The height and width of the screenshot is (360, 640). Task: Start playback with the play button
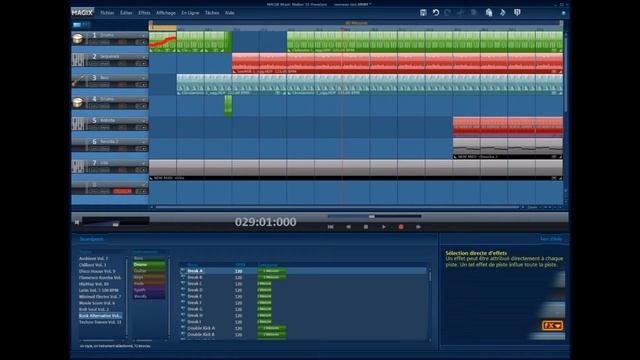(384, 227)
